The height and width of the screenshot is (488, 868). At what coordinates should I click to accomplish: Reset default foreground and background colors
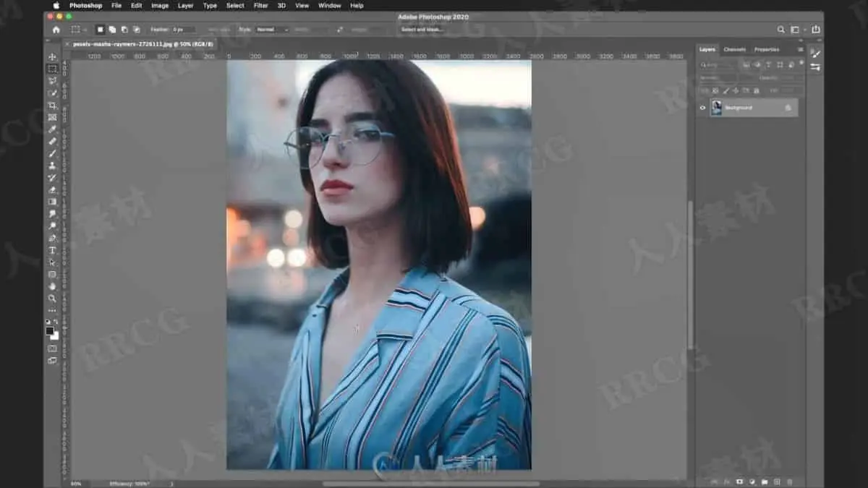[x=48, y=322]
